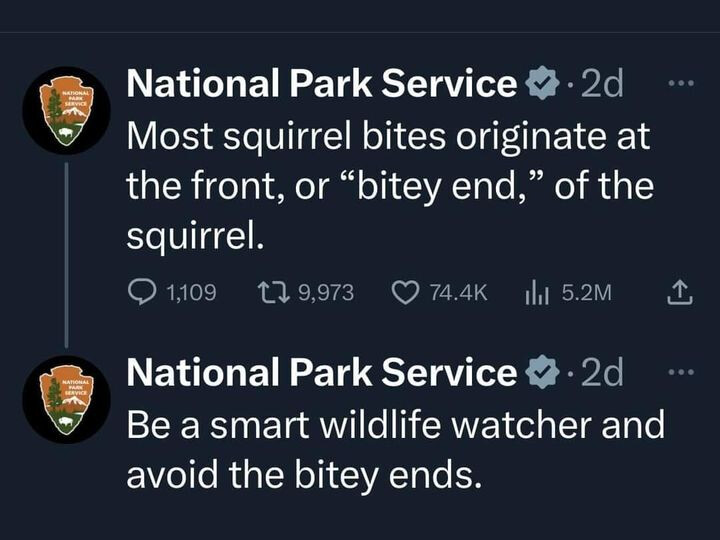This screenshot has height=540, width=720.
Task: Click the 74.4K likes count
Action: click(x=457, y=292)
